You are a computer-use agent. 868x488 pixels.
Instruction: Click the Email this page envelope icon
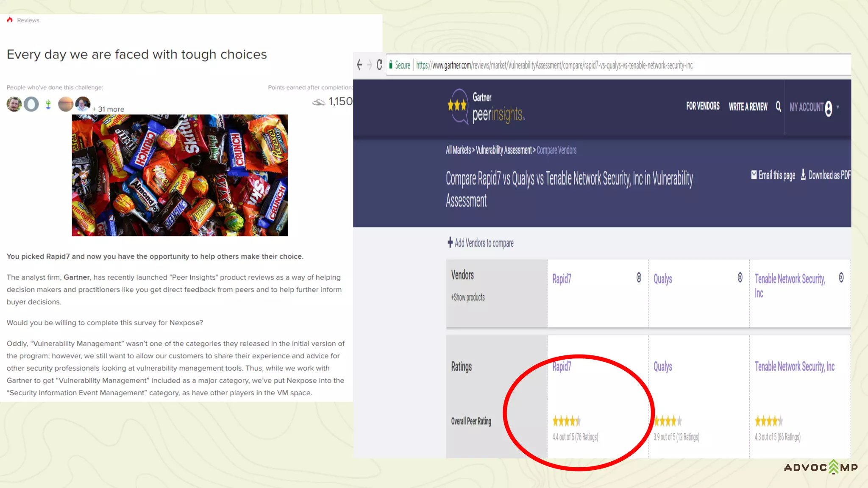[x=754, y=175]
